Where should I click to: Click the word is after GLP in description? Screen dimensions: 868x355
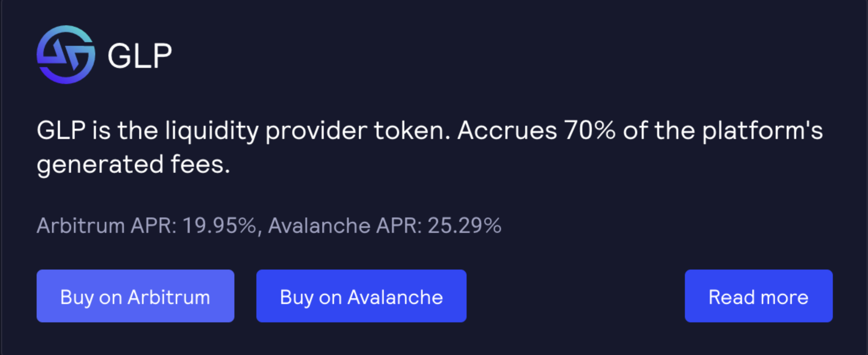[101, 131]
